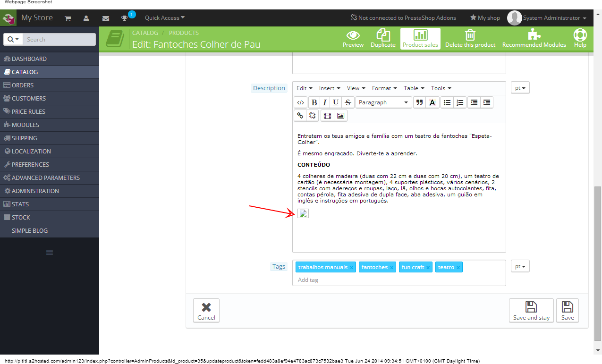602x364 pixels.
Task: Open Stats in sidebar
Action: [x=50, y=204]
